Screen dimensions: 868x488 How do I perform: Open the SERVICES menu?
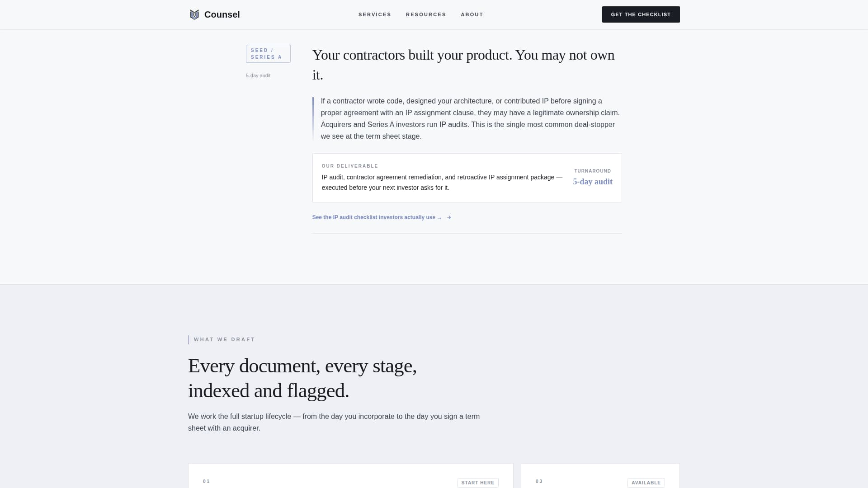[374, 14]
